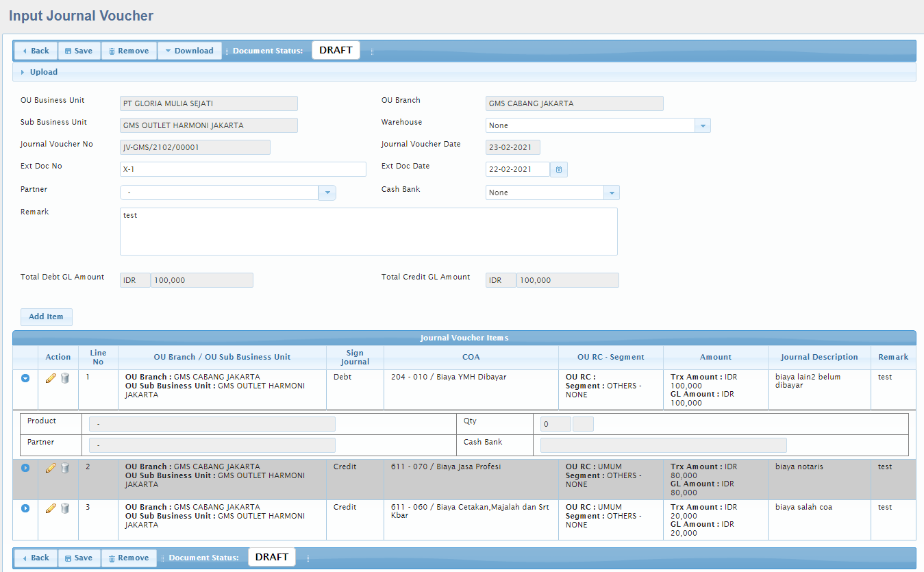Click the trash icon on line 3
Image resolution: width=924 pixels, height=572 pixels.
click(x=65, y=508)
